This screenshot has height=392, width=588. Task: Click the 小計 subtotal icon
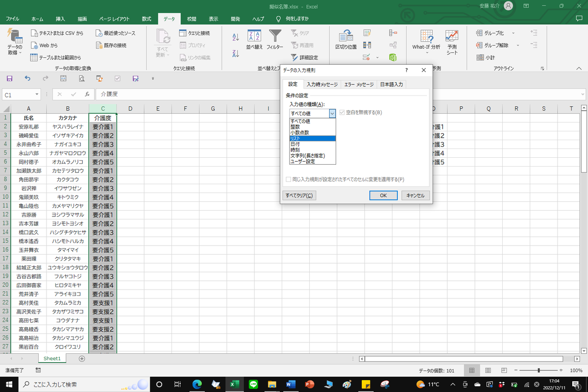coord(486,57)
